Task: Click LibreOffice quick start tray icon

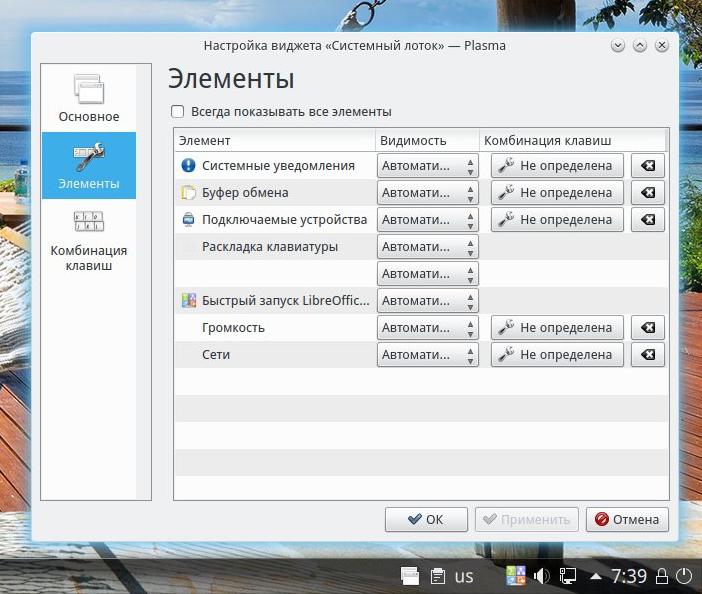Action: point(516,576)
